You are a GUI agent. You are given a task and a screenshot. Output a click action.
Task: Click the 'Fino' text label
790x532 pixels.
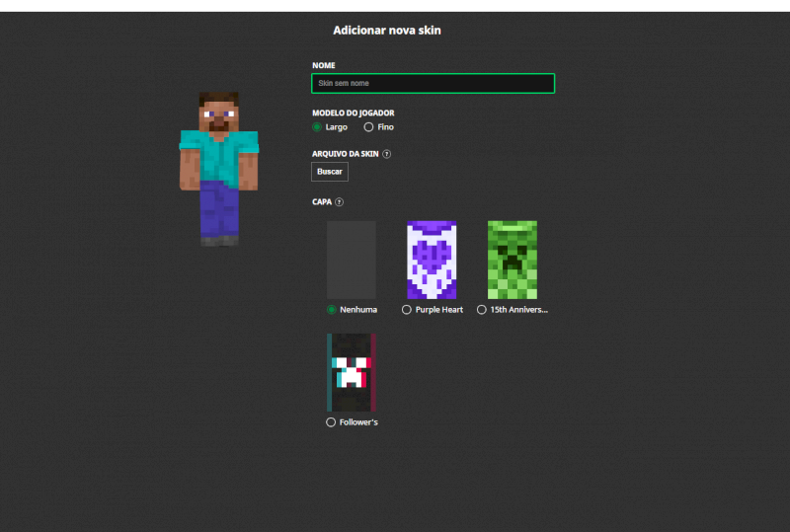point(385,127)
